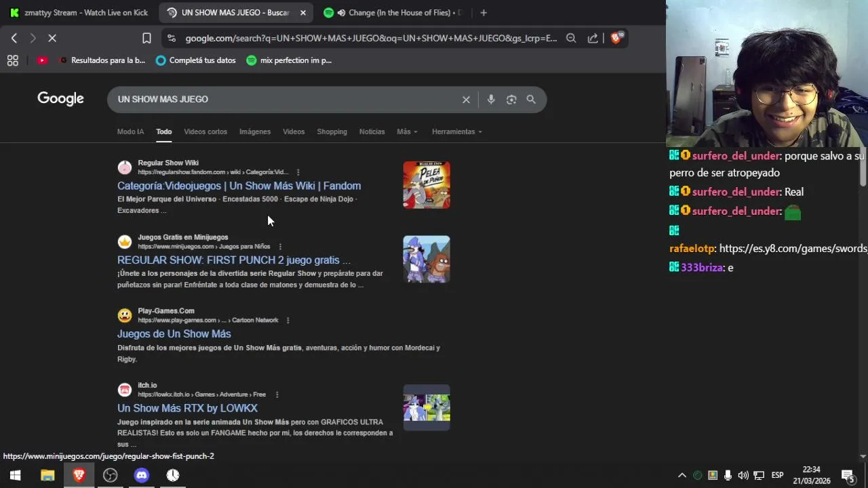
Task: Open REGULAR SHOW: FIRST PUNCH 2 link
Action: tap(233, 260)
